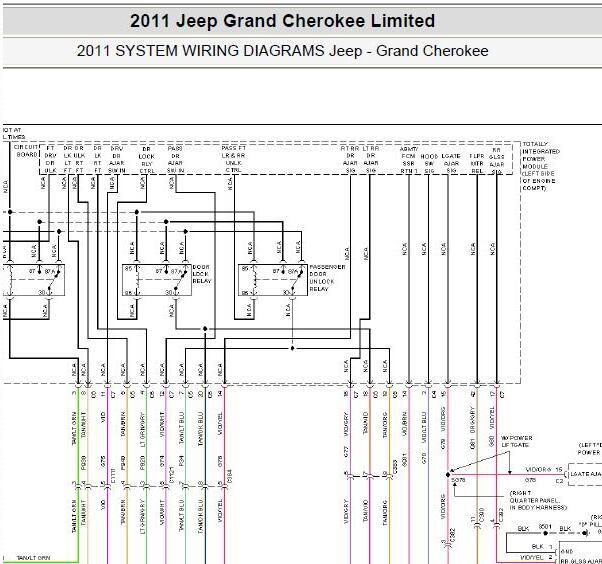
Task: Select the G77 circuit label
Action: click(346, 452)
